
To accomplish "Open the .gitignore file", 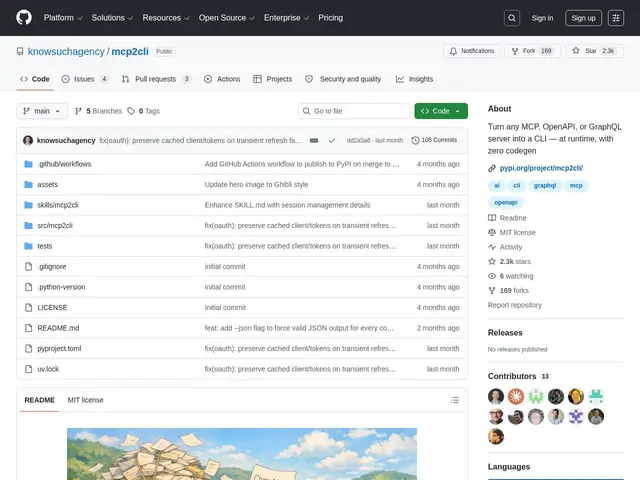I will [x=52, y=267].
